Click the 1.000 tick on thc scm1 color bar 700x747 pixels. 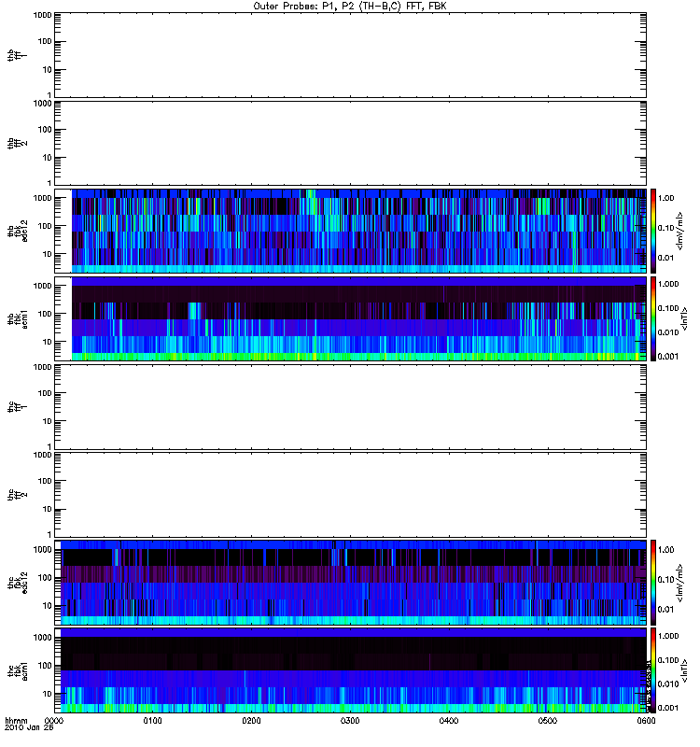pos(668,636)
